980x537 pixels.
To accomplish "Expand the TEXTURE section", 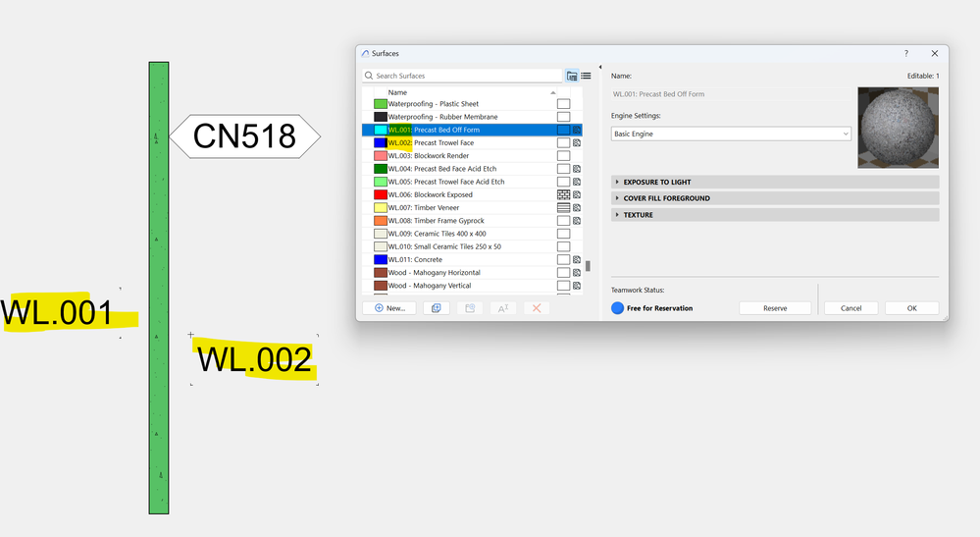I will 775,214.
